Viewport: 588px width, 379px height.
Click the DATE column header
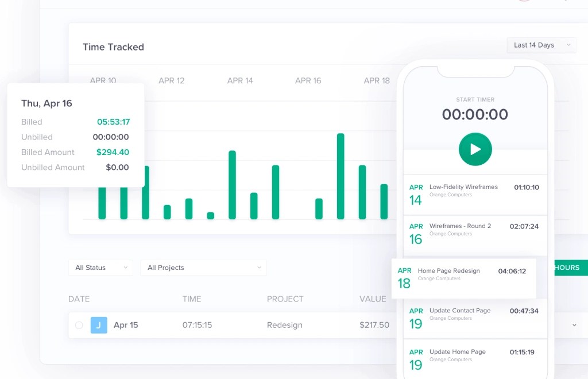pyautogui.click(x=79, y=299)
